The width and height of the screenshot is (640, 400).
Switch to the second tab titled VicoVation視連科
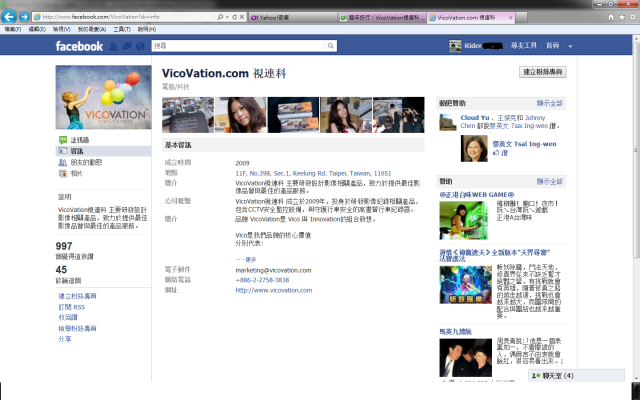coord(382,18)
